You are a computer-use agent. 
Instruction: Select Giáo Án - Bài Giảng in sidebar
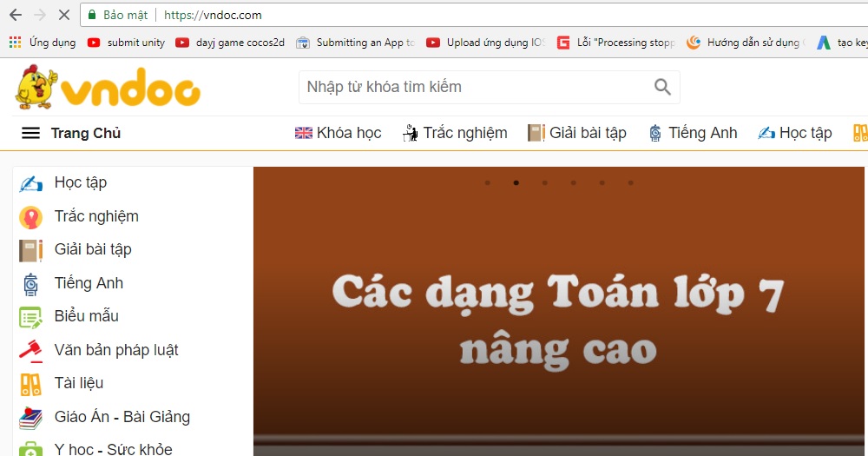pyautogui.click(x=122, y=417)
